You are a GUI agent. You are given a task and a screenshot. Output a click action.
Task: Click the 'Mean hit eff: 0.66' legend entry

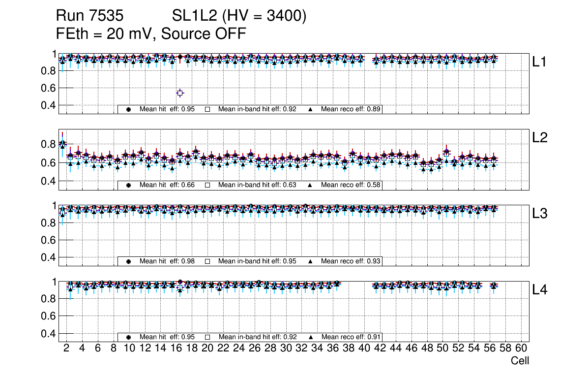[x=167, y=185]
